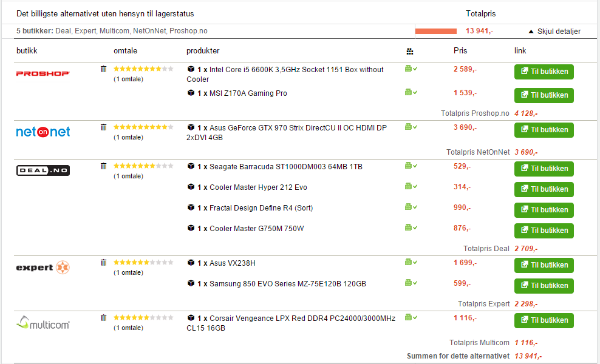Click the trash icon beside the Expert logo
The image size is (600, 364).
pos(103,263)
